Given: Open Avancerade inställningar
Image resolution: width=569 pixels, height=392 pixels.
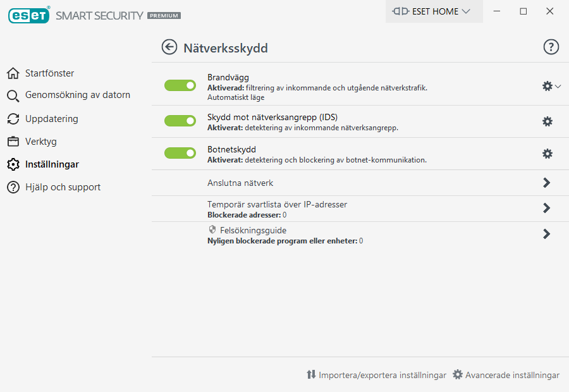Looking at the screenshot, I should pyautogui.click(x=506, y=375).
